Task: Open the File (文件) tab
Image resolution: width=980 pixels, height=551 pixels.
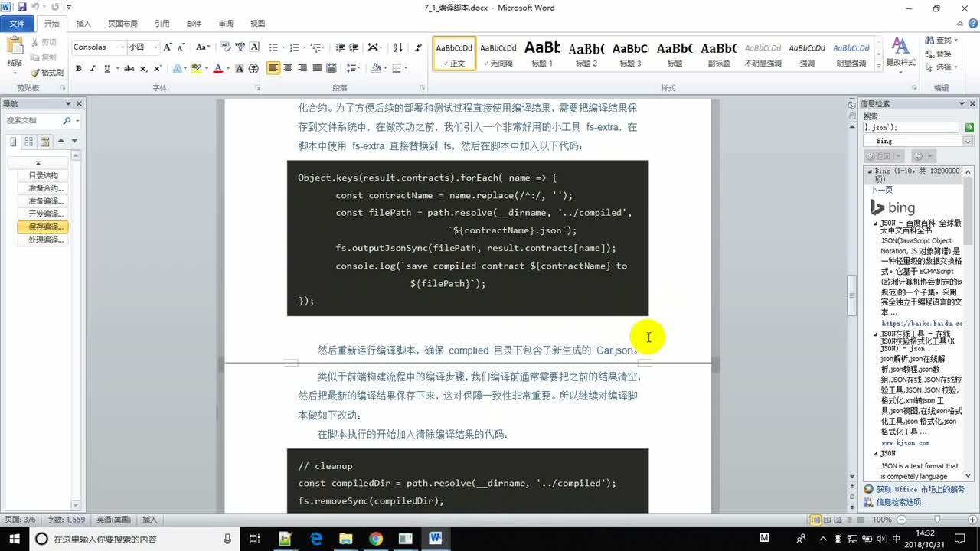Action: click(16, 24)
